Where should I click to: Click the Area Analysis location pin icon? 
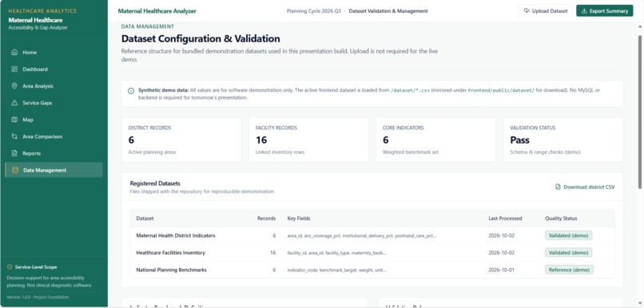[15, 86]
